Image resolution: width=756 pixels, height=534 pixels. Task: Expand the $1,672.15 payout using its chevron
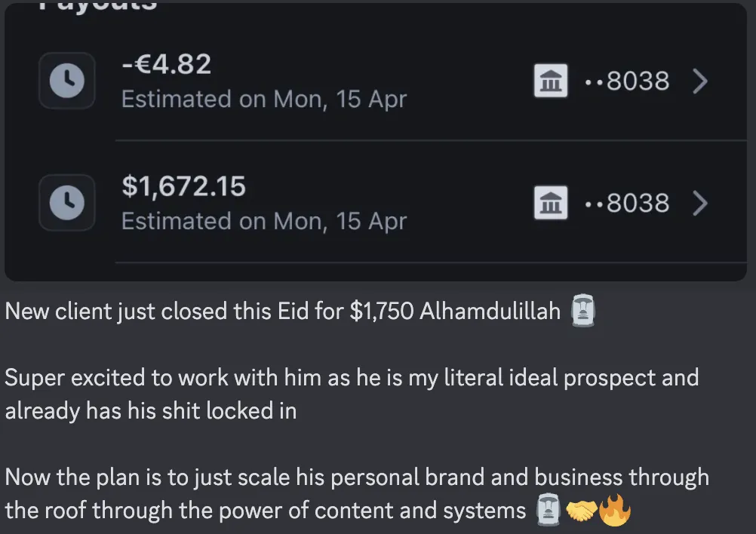coord(700,203)
